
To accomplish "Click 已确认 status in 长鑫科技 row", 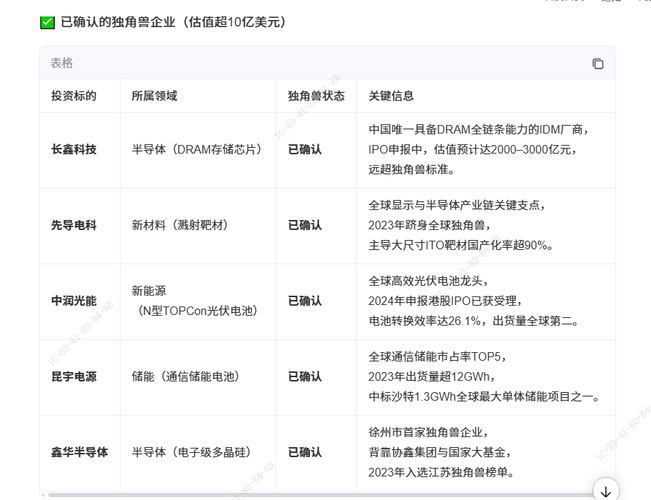I will pyautogui.click(x=305, y=150).
